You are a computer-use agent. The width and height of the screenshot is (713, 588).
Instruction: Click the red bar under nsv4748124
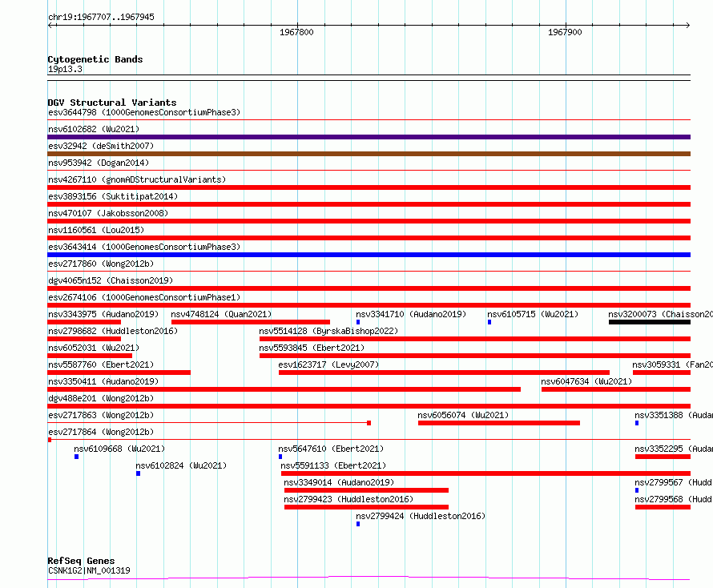coord(251,322)
